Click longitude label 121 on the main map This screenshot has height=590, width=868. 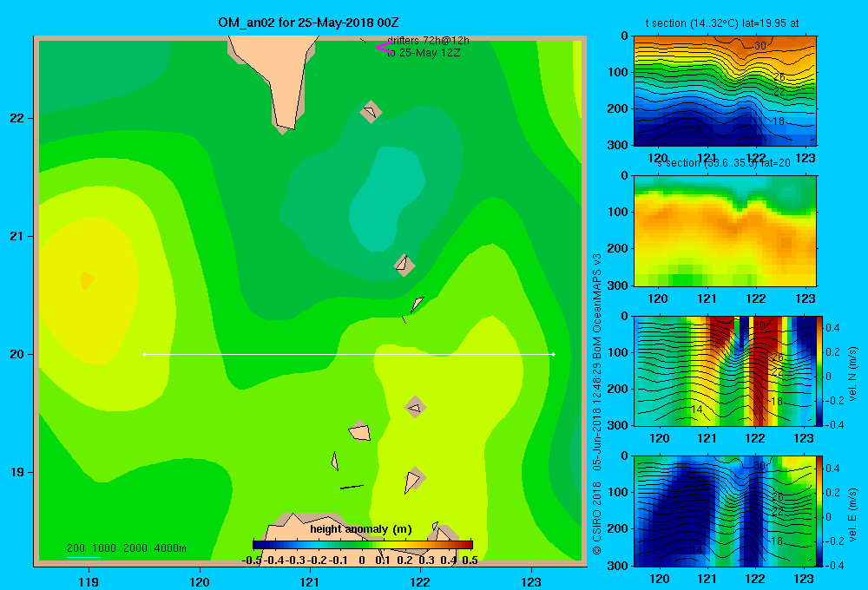click(x=310, y=581)
